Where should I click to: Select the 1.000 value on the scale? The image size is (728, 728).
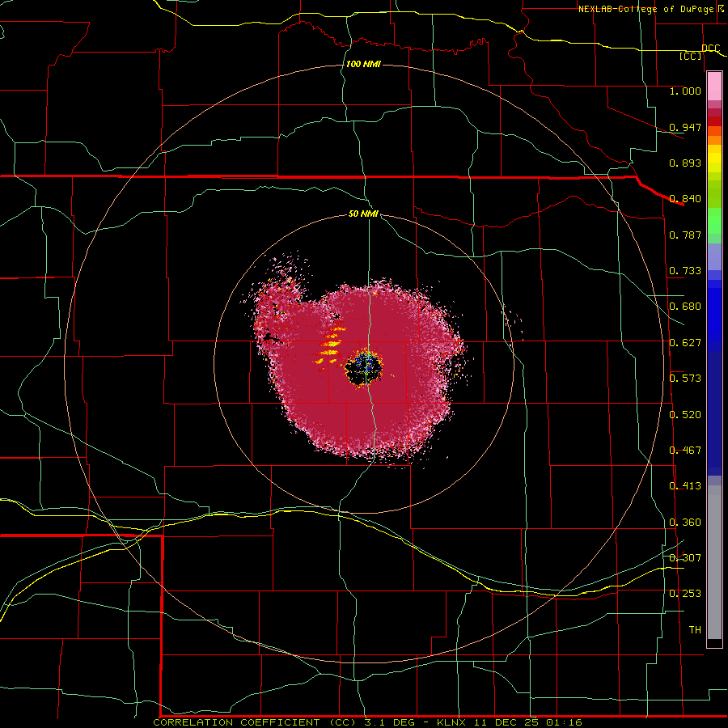685,91
